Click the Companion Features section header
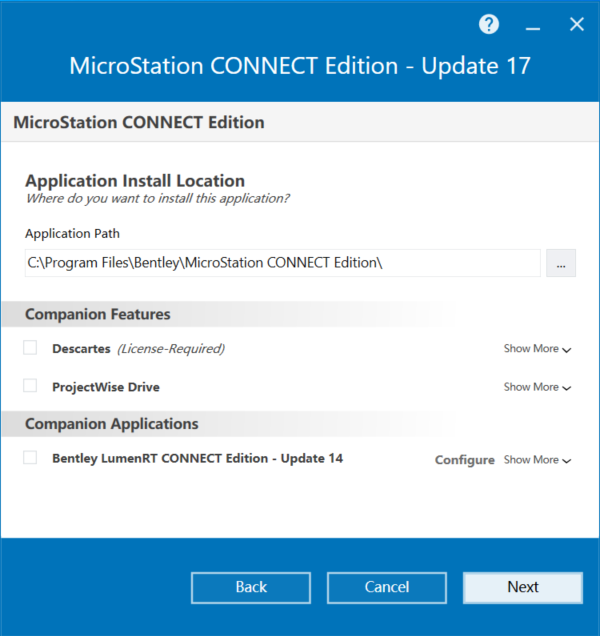Image resolution: width=600 pixels, height=636 pixels. point(98,314)
